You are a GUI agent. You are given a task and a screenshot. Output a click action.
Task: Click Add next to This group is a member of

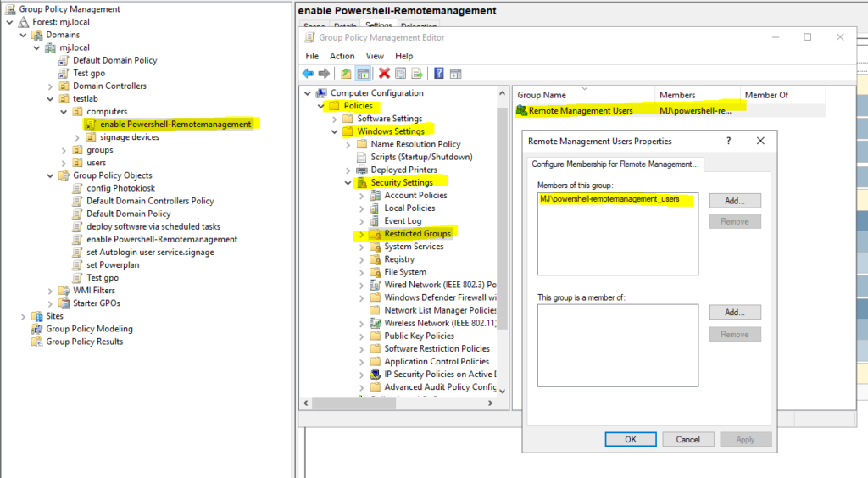735,312
